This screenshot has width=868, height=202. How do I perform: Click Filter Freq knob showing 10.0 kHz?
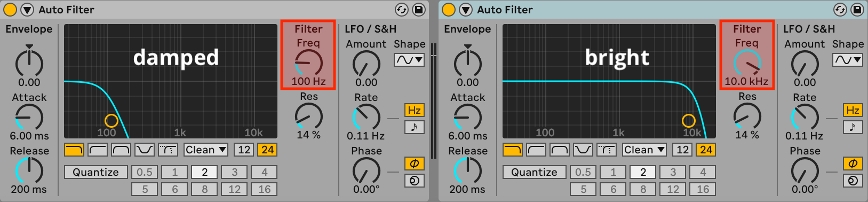[747, 63]
